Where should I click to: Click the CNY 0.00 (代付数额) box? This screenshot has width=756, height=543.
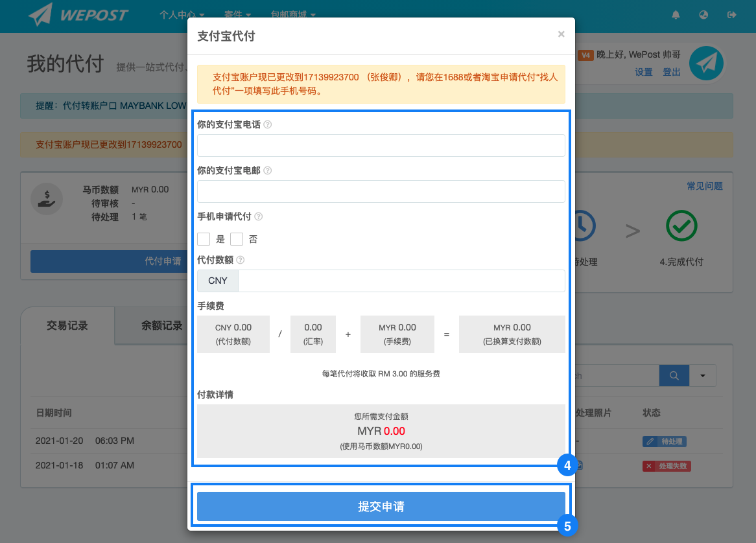click(233, 334)
